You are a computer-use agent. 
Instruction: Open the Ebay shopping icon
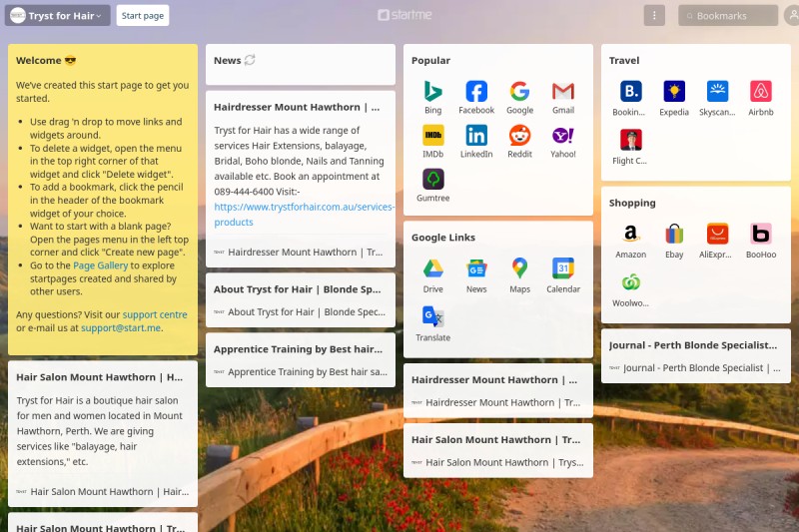tap(674, 235)
